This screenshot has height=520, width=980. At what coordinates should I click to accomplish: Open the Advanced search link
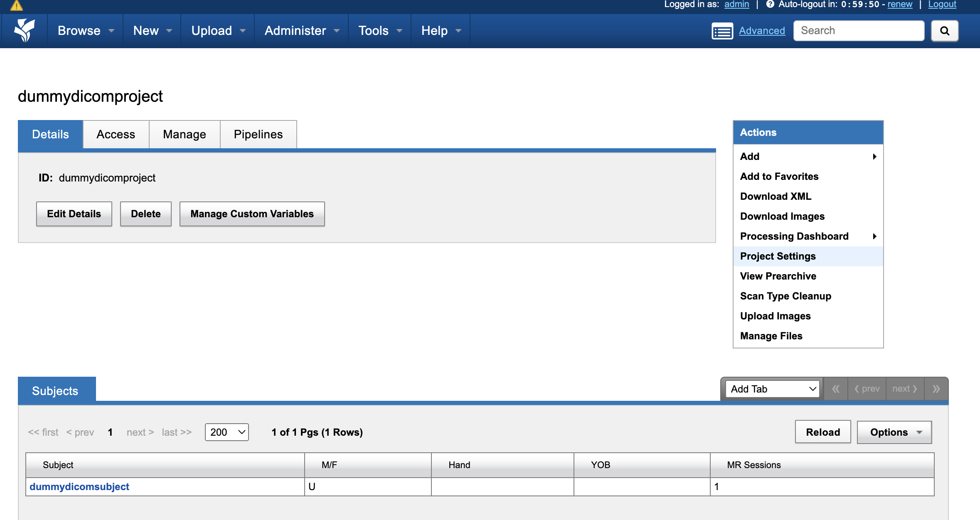pyautogui.click(x=762, y=31)
